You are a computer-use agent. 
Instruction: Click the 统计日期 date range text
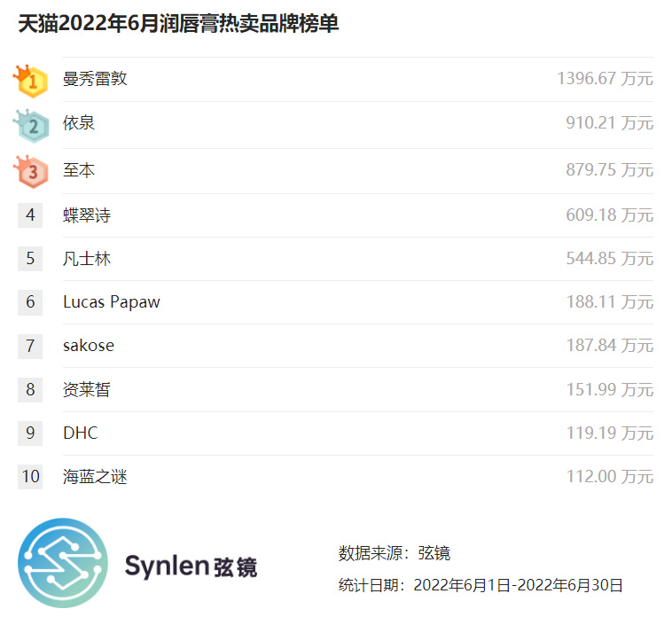click(x=481, y=585)
